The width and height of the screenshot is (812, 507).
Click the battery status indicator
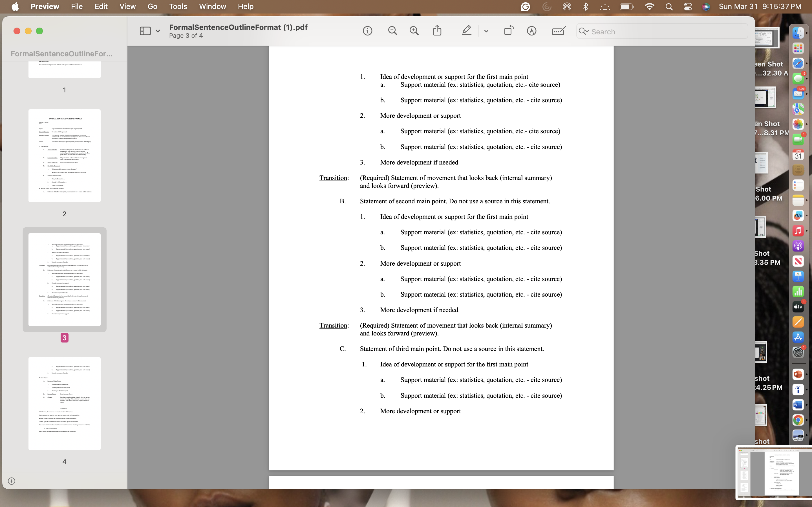click(x=626, y=6)
